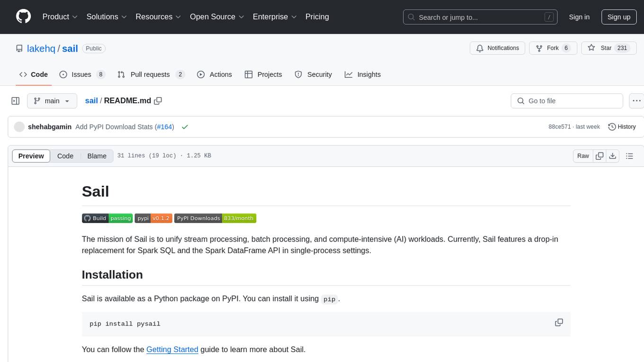Viewport: 644px width, 362px height.
Task: Open the README outline list
Action: pos(629,156)
